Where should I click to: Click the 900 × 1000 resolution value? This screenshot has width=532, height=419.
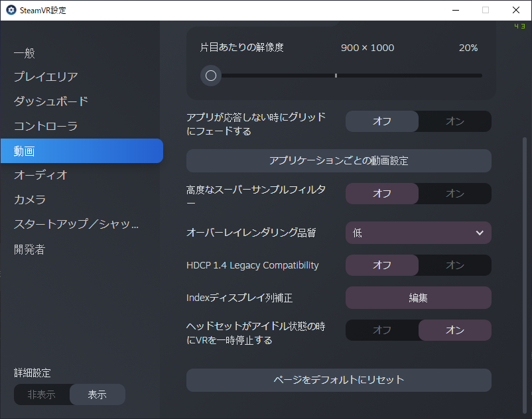pyautogui.click(x=367, y=48)
